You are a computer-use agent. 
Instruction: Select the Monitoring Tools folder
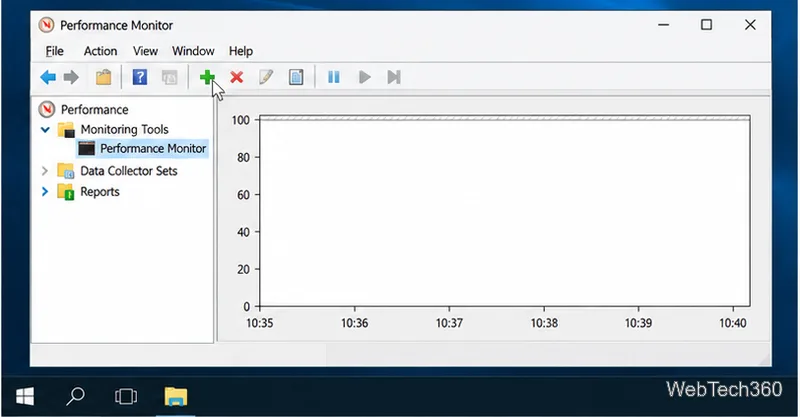124,130
